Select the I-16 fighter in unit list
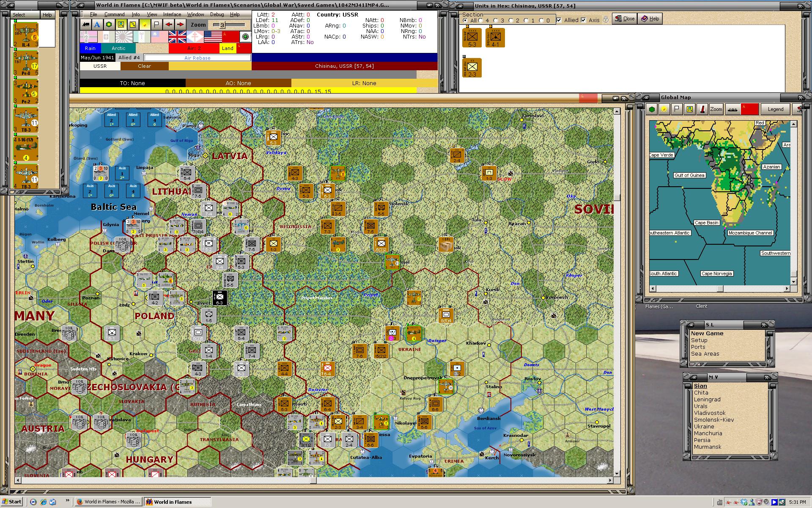Screen dimensions: 812x508 pyautogui.click(x=26, y=149)
